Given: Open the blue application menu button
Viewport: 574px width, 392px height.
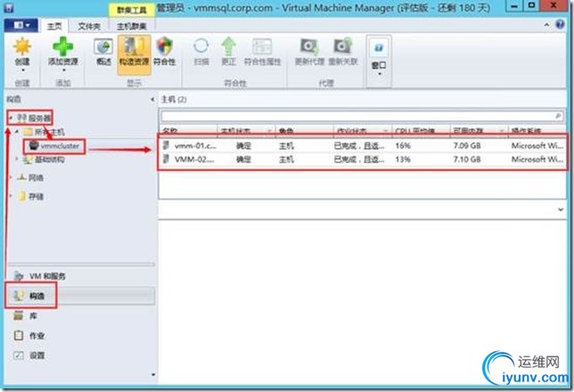Looking at the screenshot, I should click(x=20, y=25).
